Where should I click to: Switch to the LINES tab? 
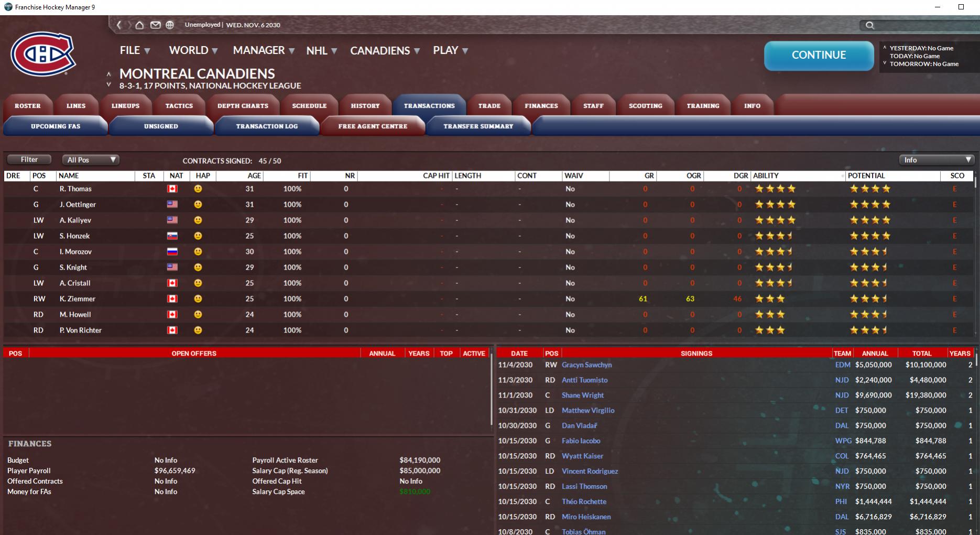76,105
